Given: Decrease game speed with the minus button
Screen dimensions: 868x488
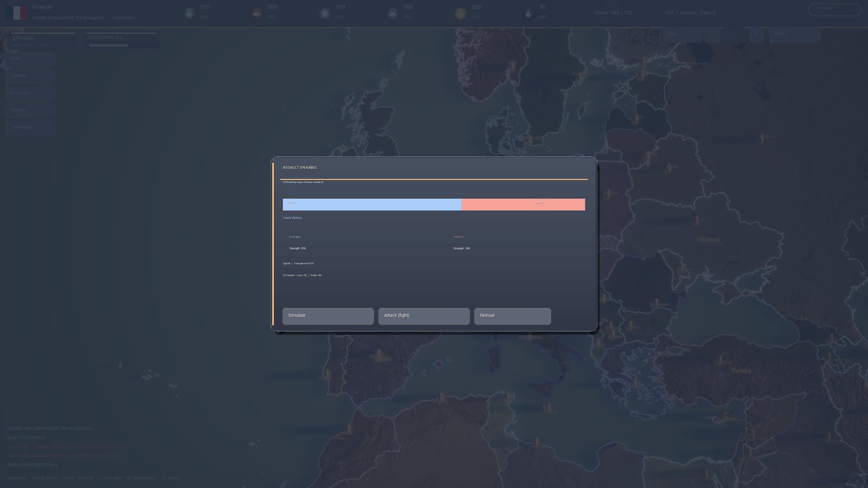Looking at the screenshot, I should 713,34.
